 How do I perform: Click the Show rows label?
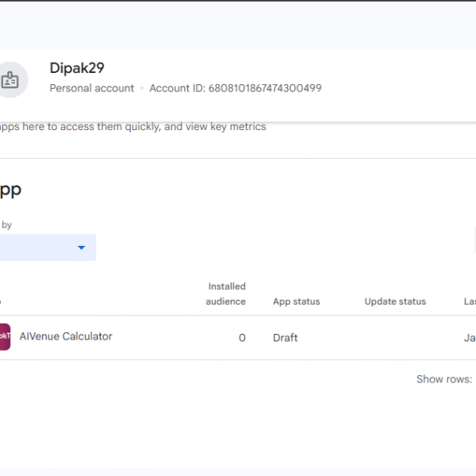[444, 379]
